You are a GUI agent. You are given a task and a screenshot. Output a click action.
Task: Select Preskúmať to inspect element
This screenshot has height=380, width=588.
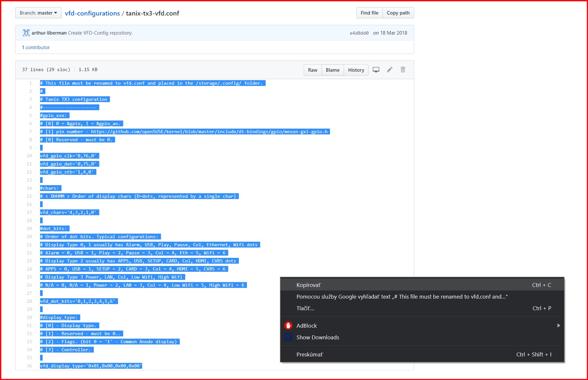(310, 354)
